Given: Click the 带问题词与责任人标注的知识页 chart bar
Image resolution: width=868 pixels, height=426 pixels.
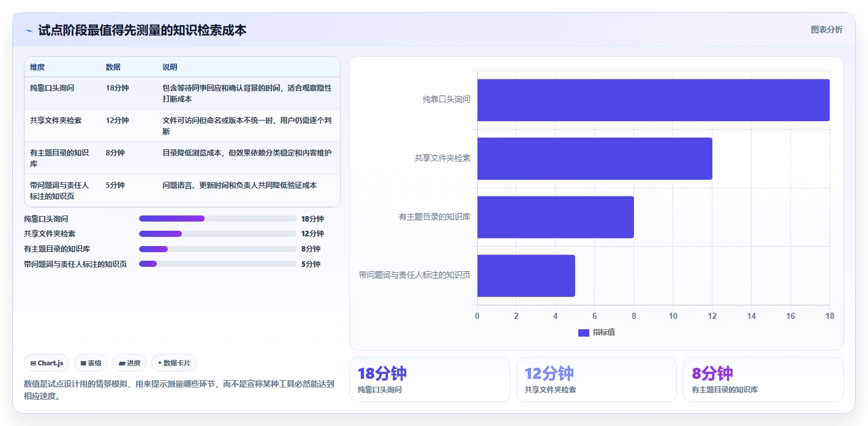Looking at the screenshot, I should point(526,276).
